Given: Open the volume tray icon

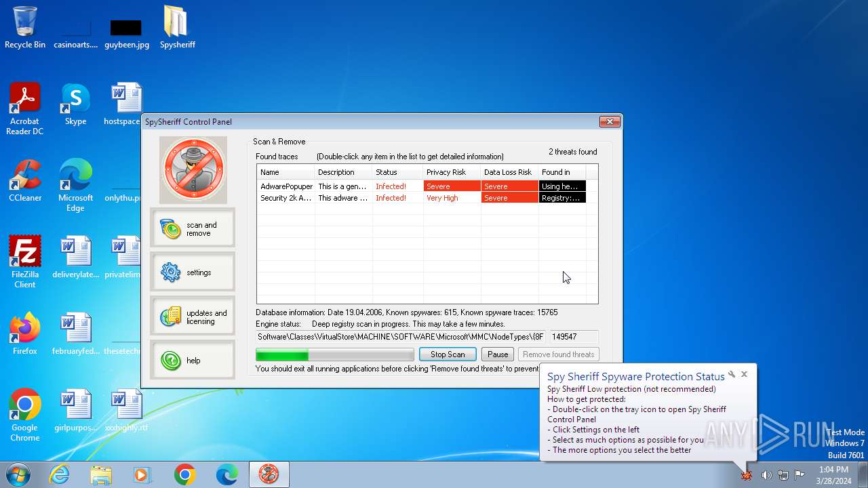Looking at the screenshot, I should 766,475.
